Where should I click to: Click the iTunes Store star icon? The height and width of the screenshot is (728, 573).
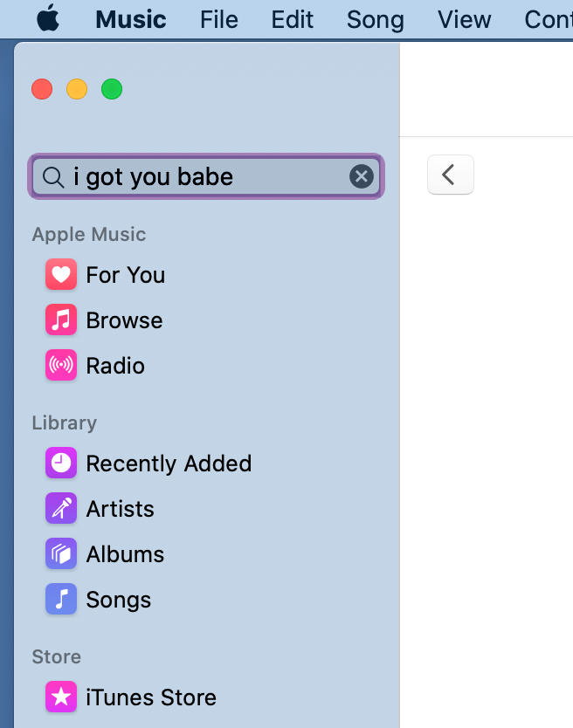click(x=60, y=697)
